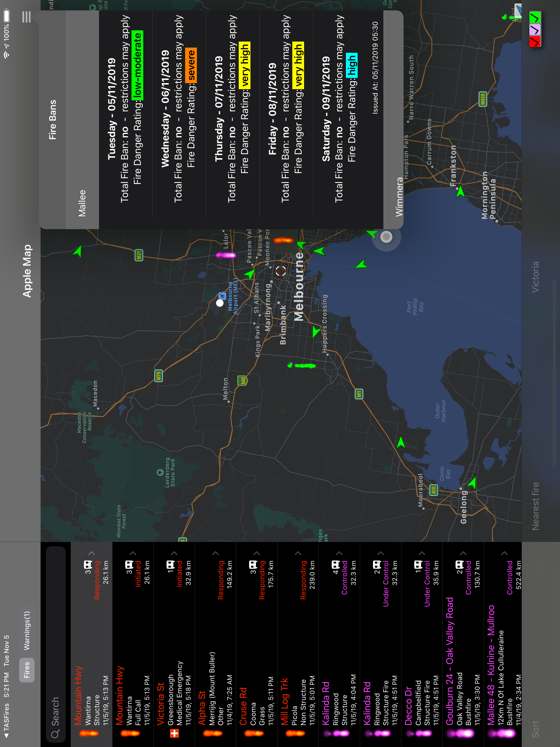Tap the green arrow marker at Geelong
Viewport: 560px width, 747px height.
(472, 483)
